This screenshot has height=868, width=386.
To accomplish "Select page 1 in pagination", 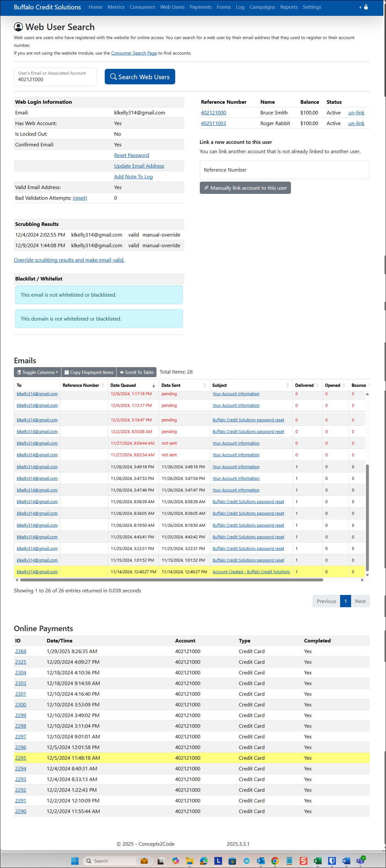I will [345, 601].
